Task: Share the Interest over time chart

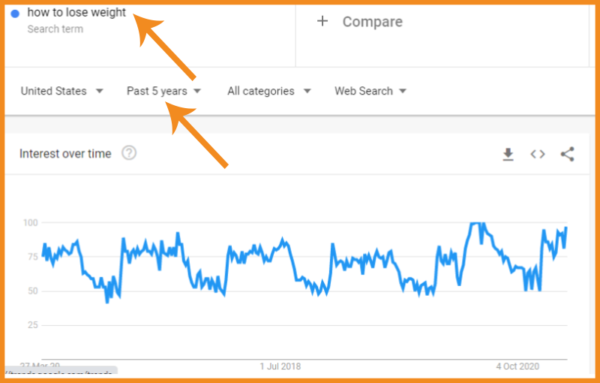Action: point(567,154)
